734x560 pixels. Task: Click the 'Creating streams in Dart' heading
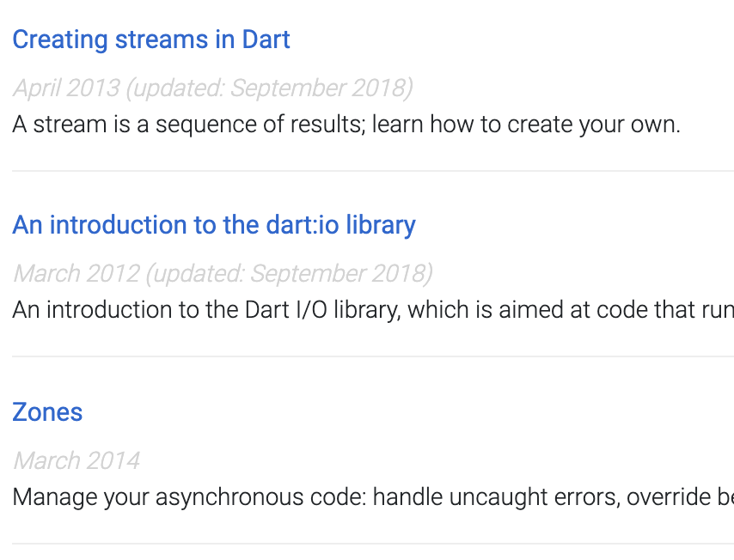coord(151,40)
